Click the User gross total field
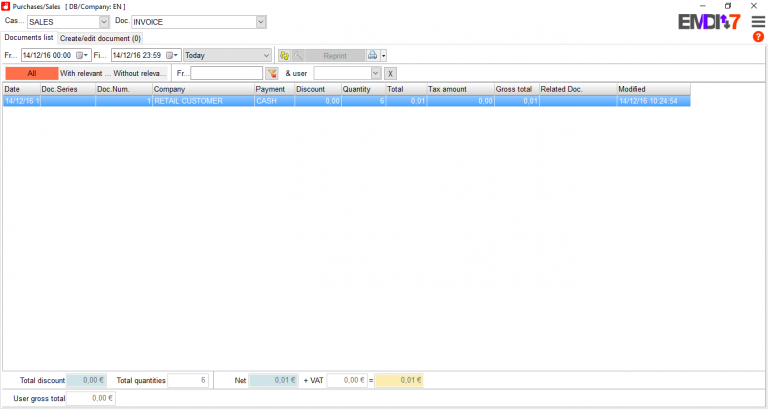Image resolution: width=768 pixels, height=409 pixels. point(91,398)
